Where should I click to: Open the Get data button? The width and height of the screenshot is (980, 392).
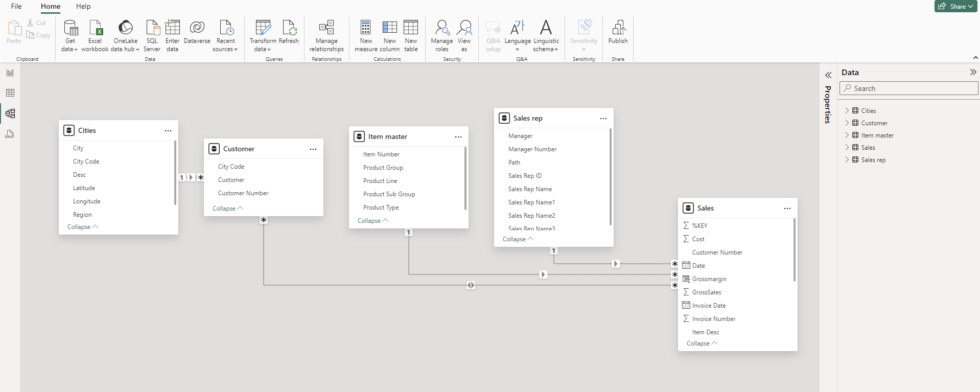(70, 36)
